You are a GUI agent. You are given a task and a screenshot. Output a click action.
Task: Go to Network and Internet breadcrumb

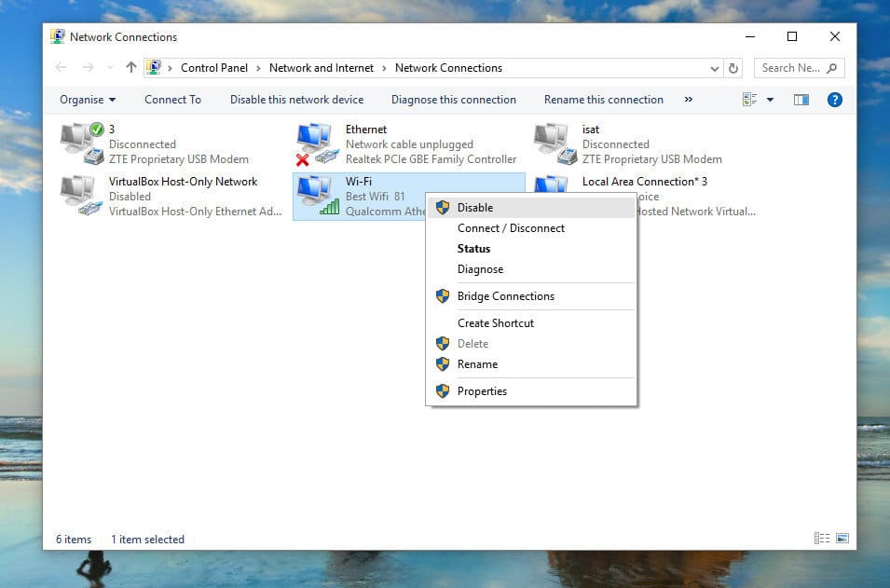point(322,68)
